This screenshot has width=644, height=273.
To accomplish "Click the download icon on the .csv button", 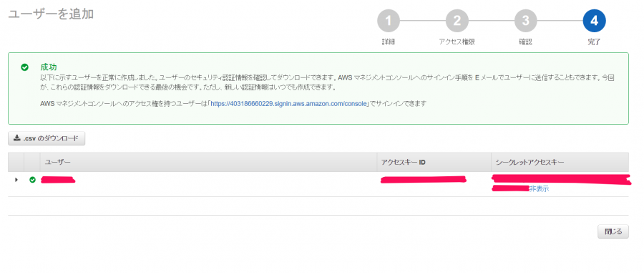I will (x=17, y=138).
